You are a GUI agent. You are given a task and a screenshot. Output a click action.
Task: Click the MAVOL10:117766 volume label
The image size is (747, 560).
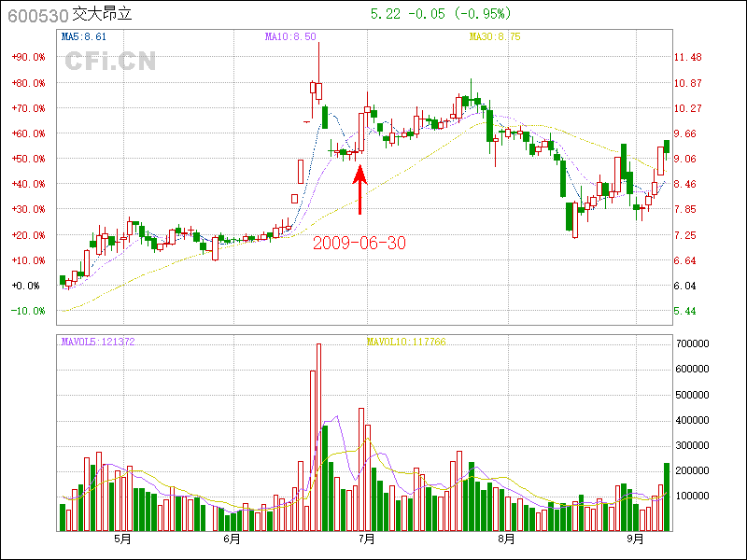(406, 342)
